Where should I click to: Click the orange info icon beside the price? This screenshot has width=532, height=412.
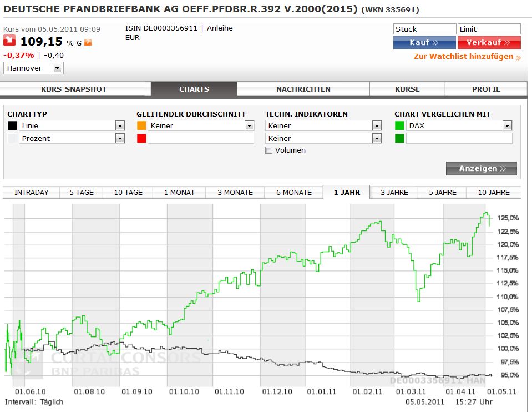point(88,42)
